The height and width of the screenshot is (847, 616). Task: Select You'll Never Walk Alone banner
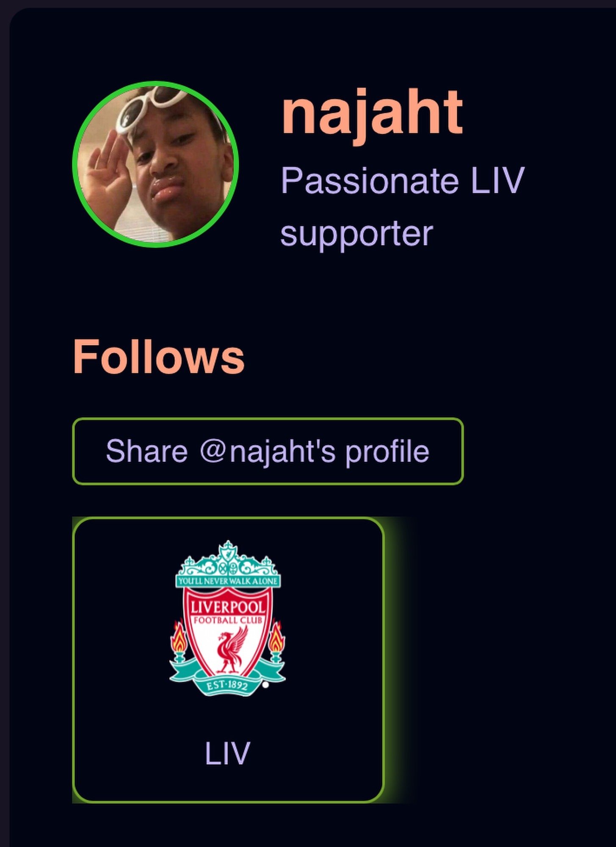pyautogui.click(x=228, y=581)
